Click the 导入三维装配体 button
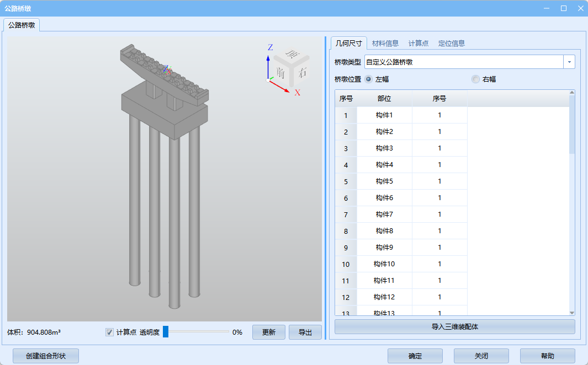Screen dimensions: 588x365 pos(454,327)
